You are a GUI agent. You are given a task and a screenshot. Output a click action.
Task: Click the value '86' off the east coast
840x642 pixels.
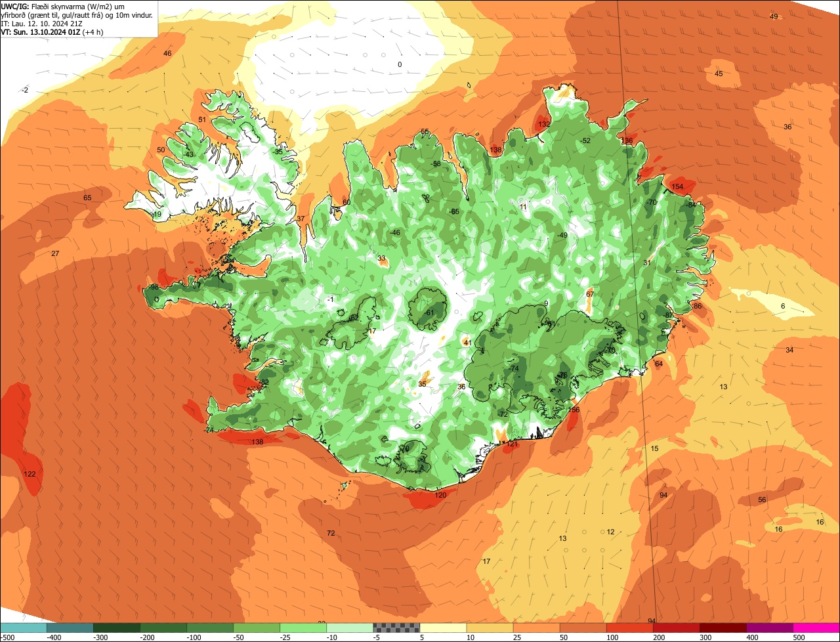pyautogui.click(x=698, y=306)
